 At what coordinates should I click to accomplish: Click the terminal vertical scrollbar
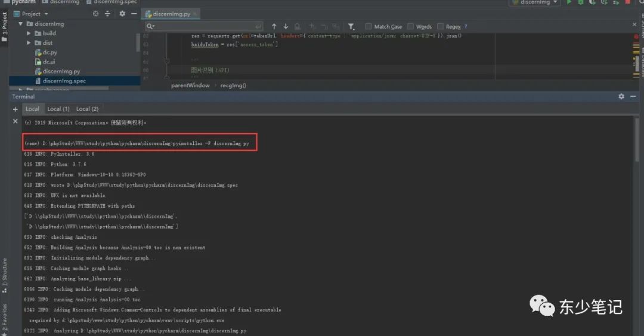coord(637,140)
